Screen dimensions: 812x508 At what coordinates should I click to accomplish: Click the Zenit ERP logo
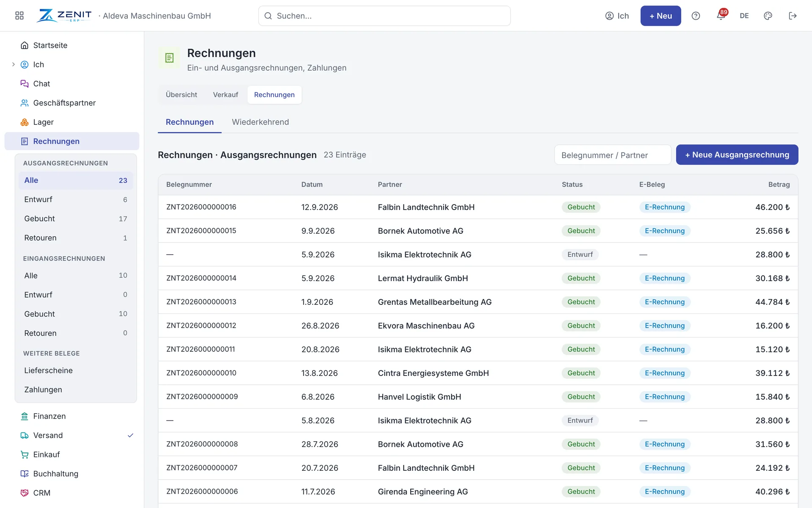pos(64,16)
